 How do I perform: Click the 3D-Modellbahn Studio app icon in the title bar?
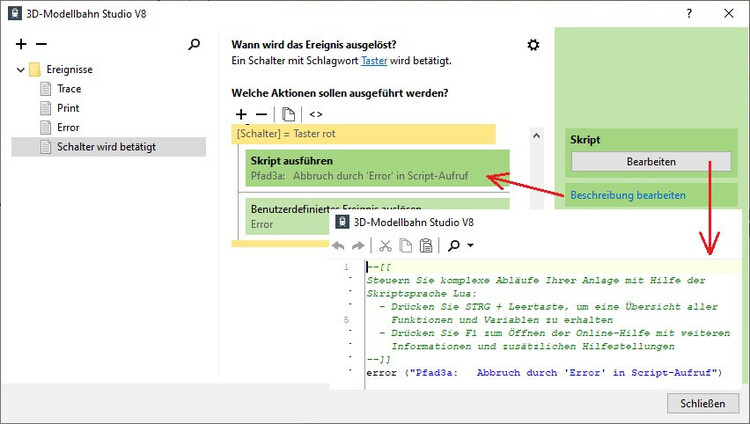point(15,13)
